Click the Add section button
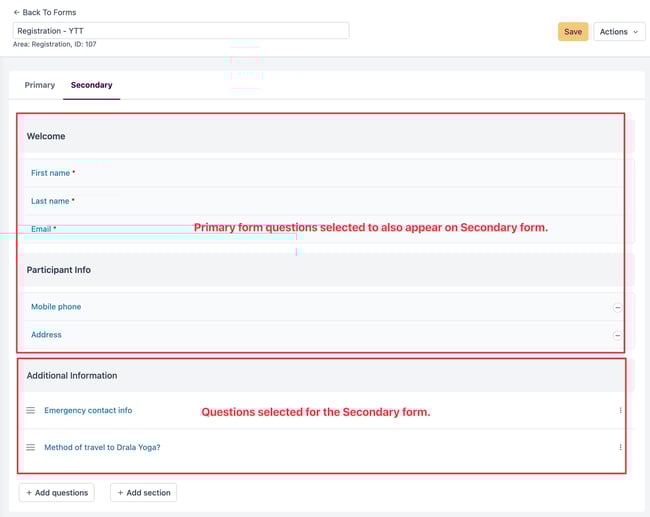The height and width of the screenshot is (517, 650). [143, 493]
